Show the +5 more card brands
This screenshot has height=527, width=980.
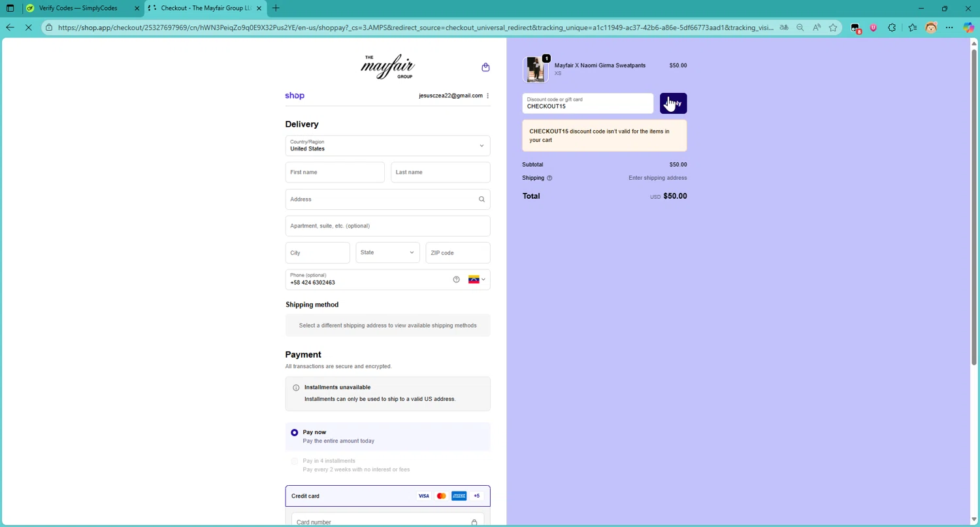coord(476,496)
